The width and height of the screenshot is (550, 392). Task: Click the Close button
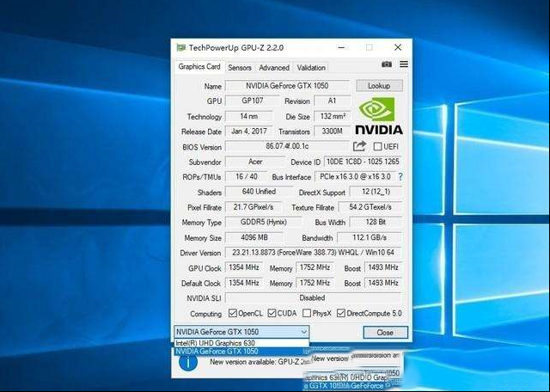[x=385, y=333]
